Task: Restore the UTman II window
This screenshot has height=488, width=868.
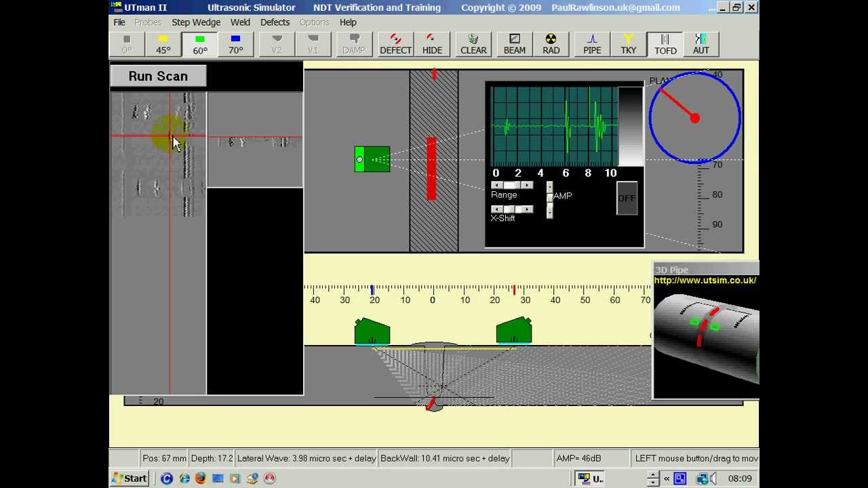Action: (737, 7)
